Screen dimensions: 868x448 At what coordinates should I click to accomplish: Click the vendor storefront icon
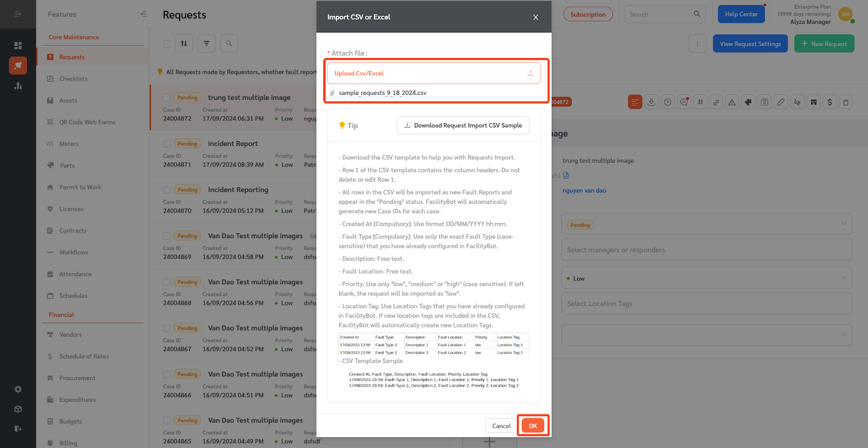[813, 102]
